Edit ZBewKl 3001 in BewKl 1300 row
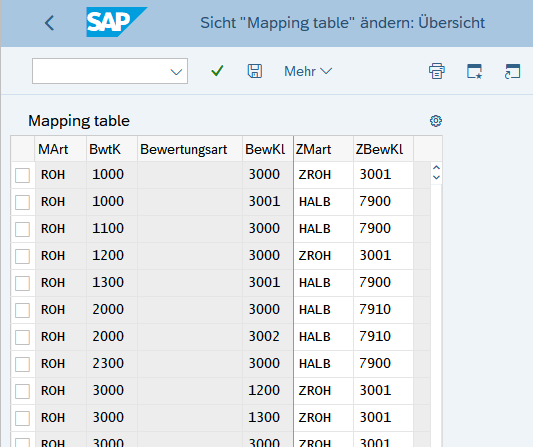This screenshot has height=447, width=533. (383, 418)
